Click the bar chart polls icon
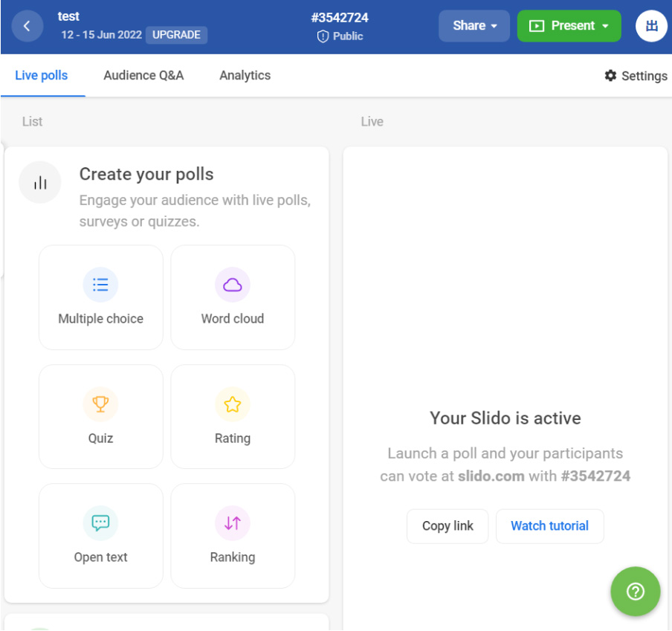 point(40,183)
